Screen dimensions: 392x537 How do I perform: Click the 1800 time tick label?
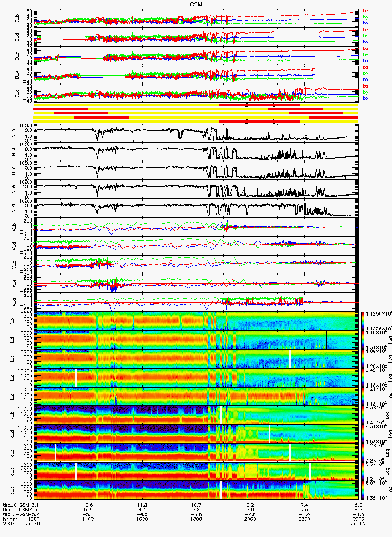click(x=196, y=519)
